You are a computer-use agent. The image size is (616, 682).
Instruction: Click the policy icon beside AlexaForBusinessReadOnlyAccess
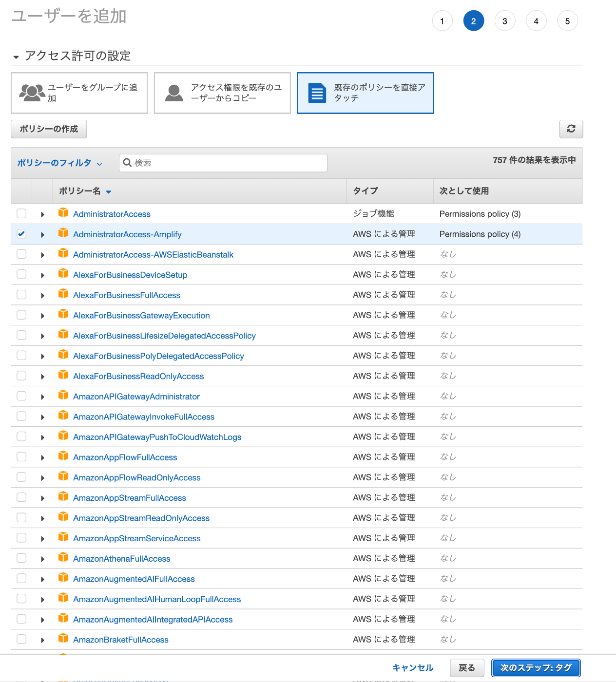(x=63, y=375)
